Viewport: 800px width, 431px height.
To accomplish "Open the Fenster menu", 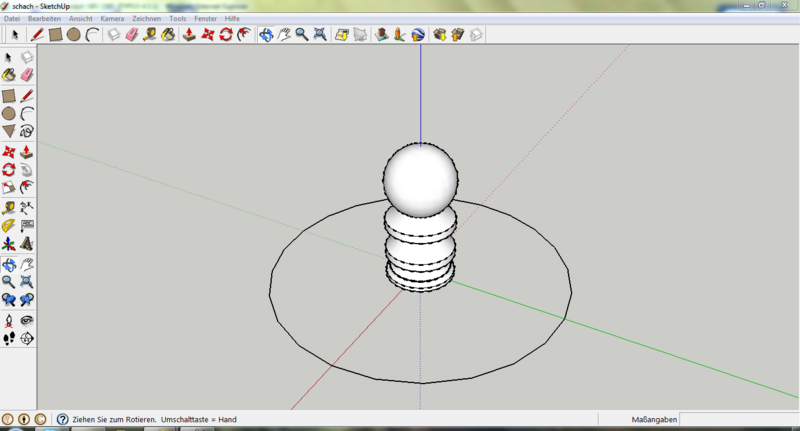I will pyautogui.click(x=206, y=19).
